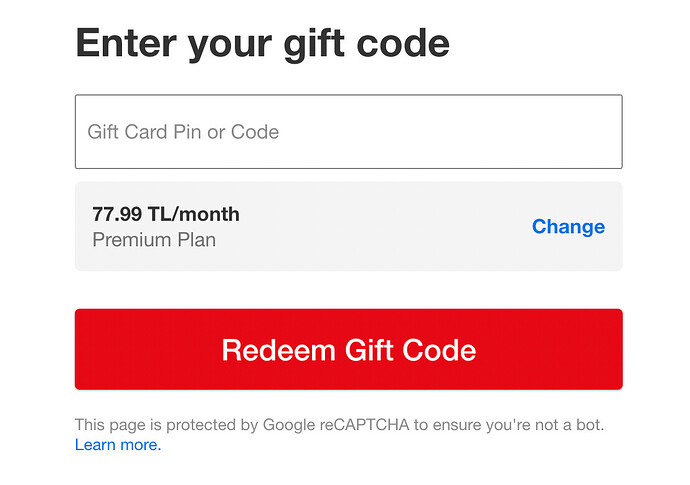Image resolution: width=690 pixels, height=485 pixels.
Task: Open the Change plan link
Action: 568,227
